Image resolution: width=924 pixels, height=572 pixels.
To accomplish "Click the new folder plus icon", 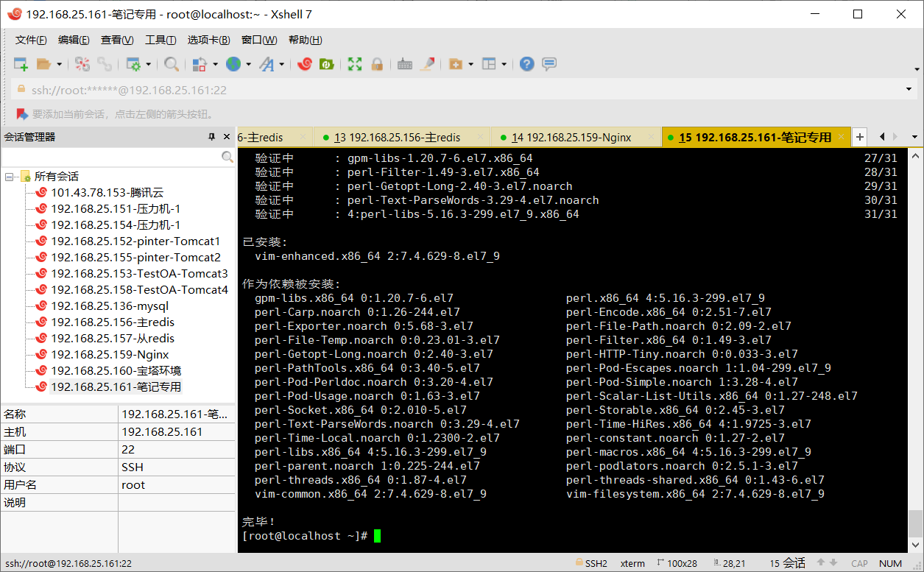I will 456,64.
